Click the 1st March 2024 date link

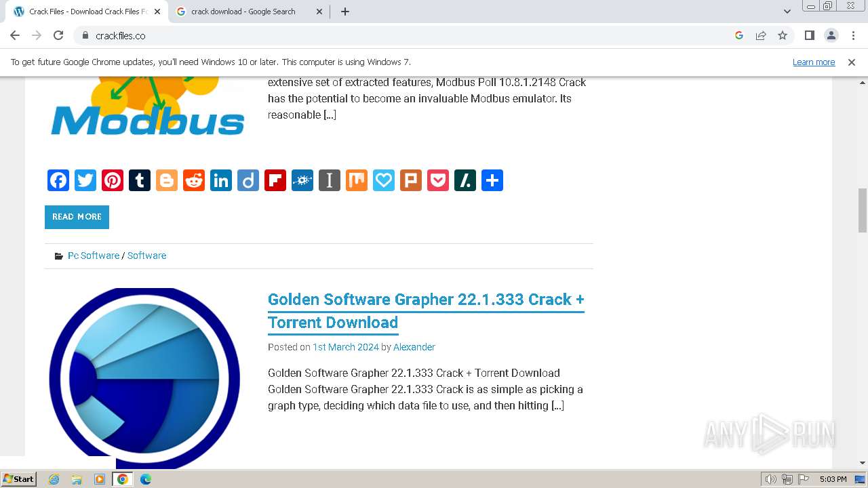[x=345, y=347]
